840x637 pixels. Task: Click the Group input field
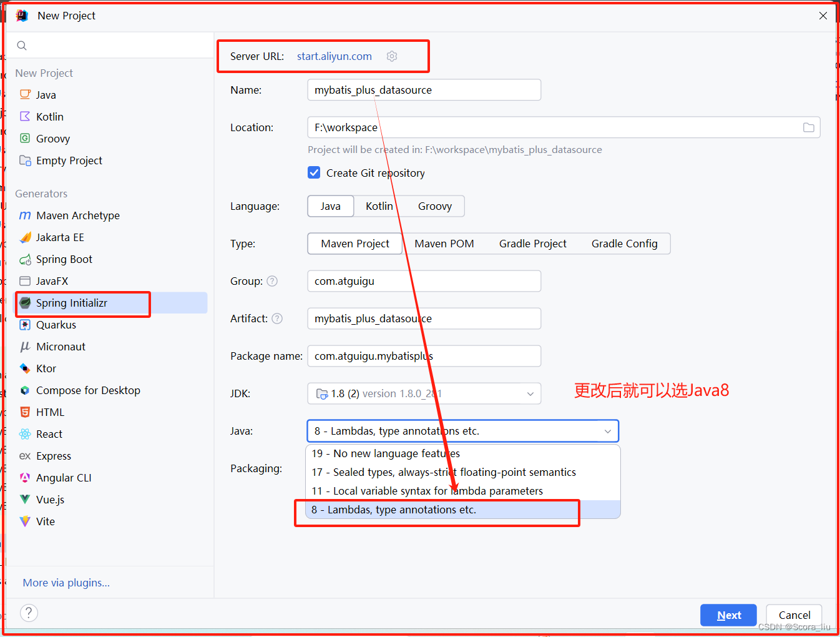pyautogui.click(x=424, y=281)
